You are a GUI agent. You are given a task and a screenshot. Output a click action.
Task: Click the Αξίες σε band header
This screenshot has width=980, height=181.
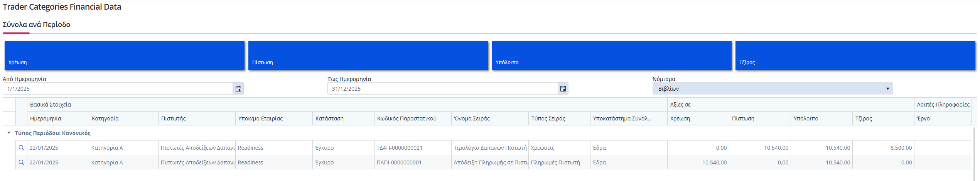[x=791, y=105]
